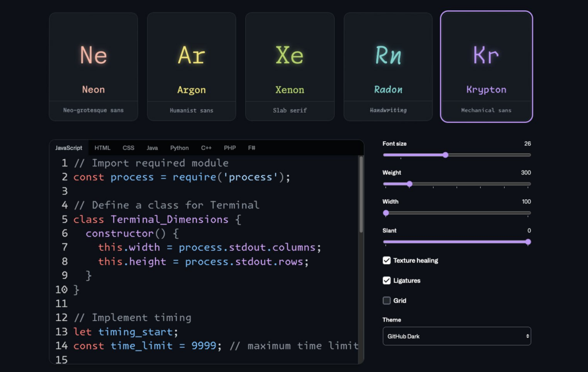View the PHP code tab
Image resolution: width=588 pixels, height=372 pixels.
[x=230, y=148]
